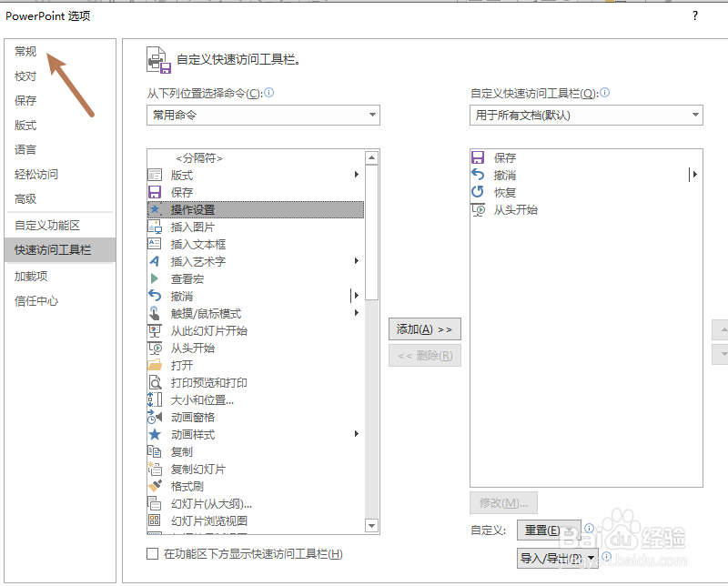Open the 常用命令 dropdown
Image resolution: width=728 pixels, height=586 pixels.
263,115
